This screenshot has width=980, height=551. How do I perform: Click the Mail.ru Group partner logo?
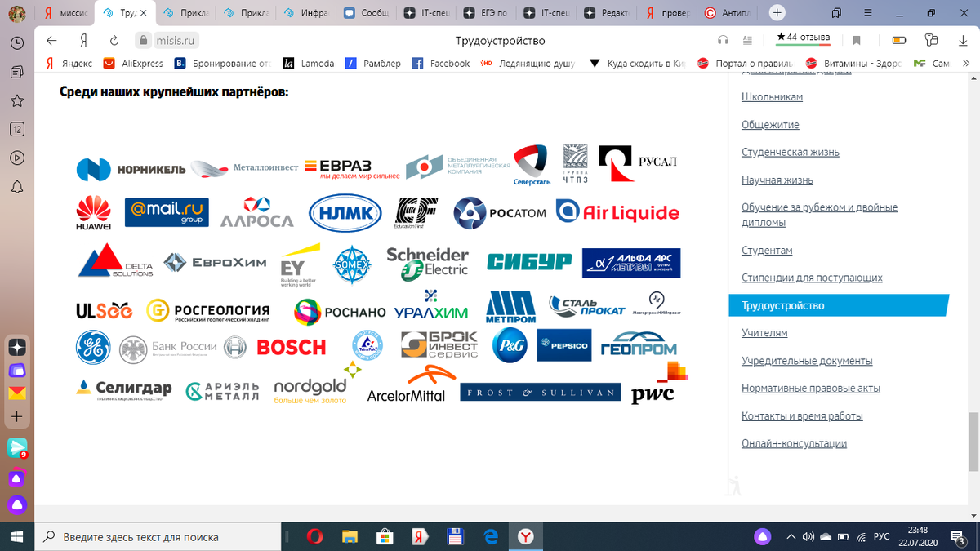[x=167, y=212]
